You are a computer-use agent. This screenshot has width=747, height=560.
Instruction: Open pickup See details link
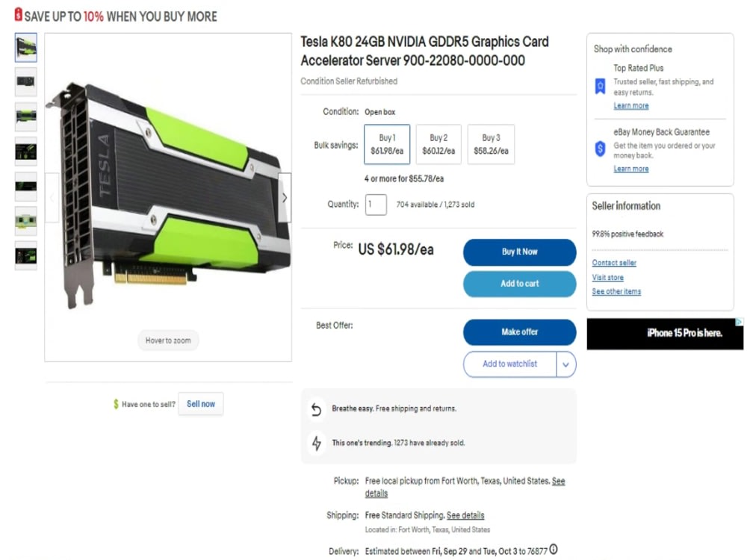(x=558, y=481)
